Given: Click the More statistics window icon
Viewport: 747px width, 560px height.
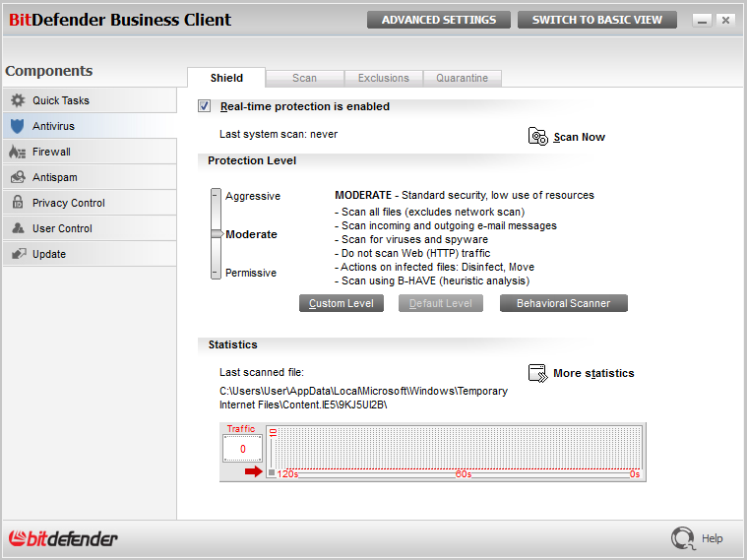Looking at the screenshot, I should 537,373.
